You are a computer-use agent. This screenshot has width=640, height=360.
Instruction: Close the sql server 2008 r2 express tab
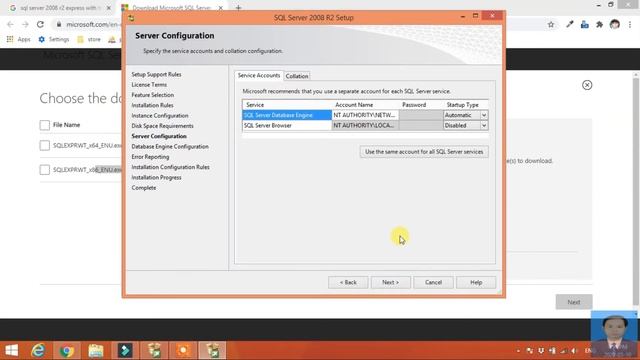coord(109,8)
